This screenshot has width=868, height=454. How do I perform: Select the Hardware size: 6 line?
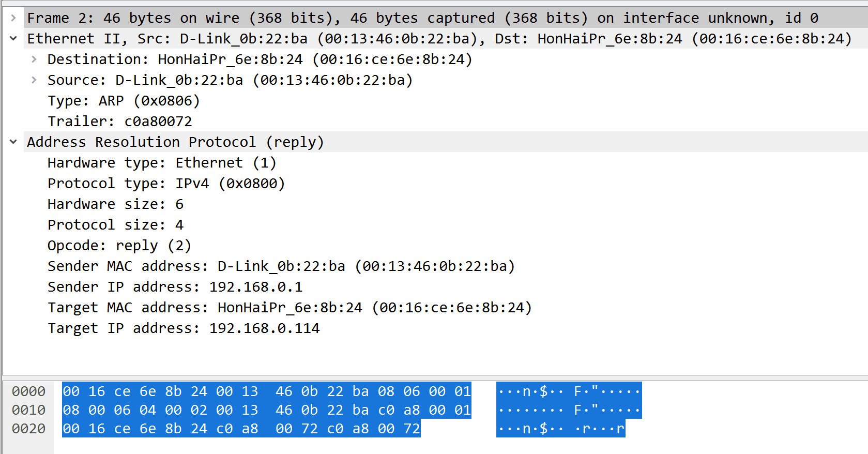[115, 204]
